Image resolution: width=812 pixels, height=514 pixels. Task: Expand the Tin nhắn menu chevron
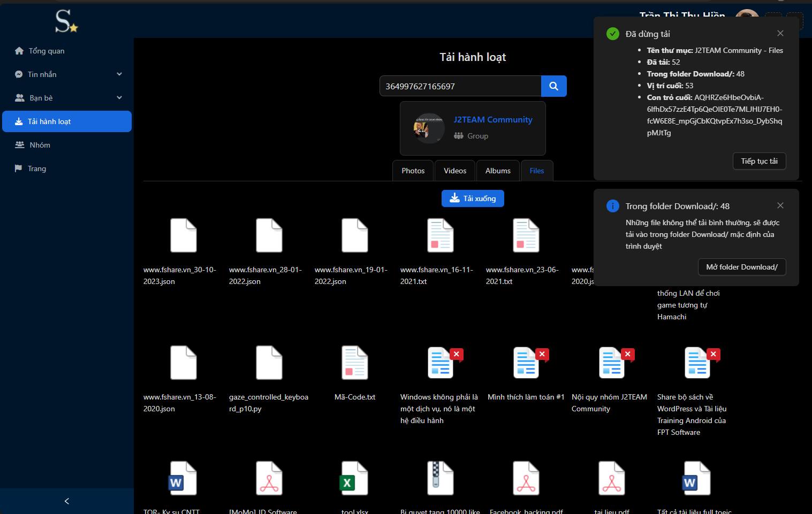[119, 74]
